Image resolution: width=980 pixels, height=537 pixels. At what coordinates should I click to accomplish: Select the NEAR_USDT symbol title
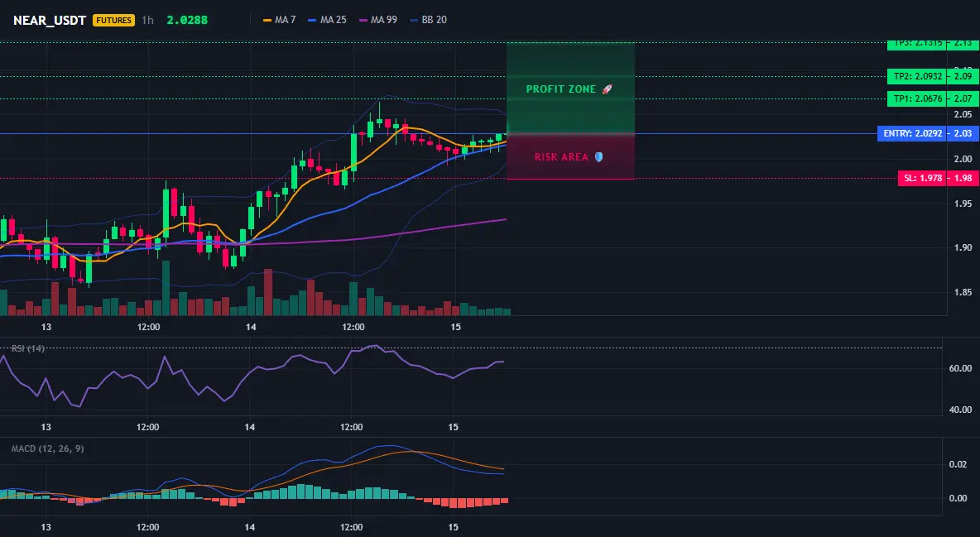pos(50,20)
